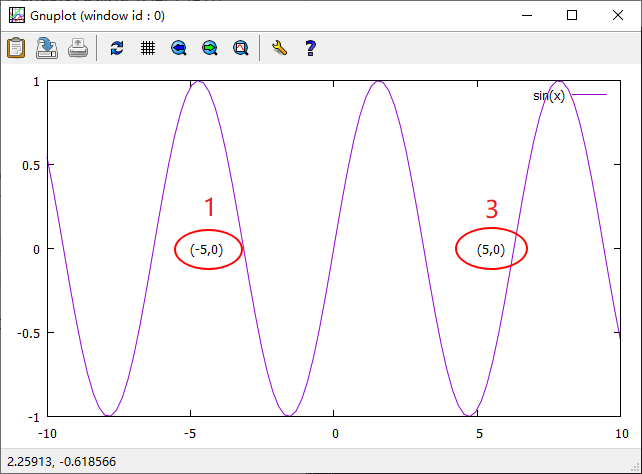642x474 pixels.
Task: Apply previous zoom settings
Action: coord(179,48)
